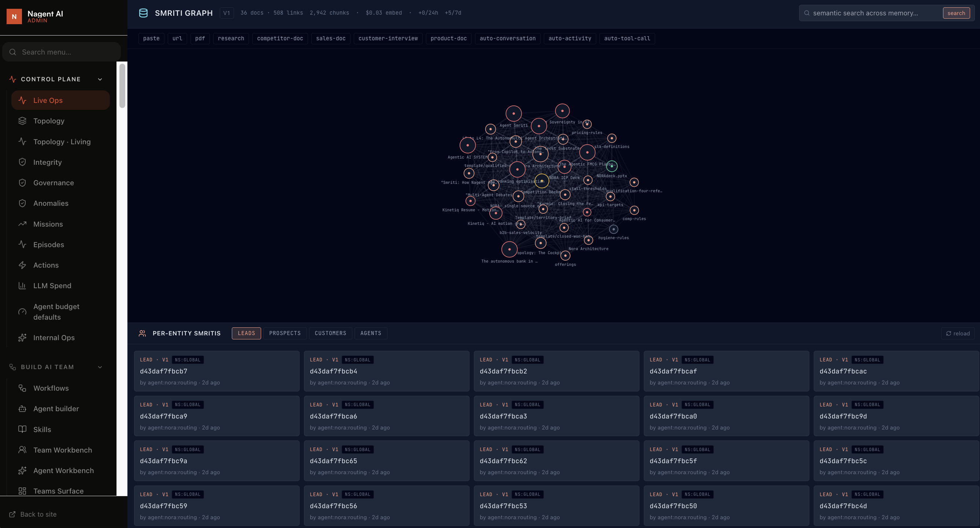
Task: Click the Integrity shield icon
Action: pos(22,162)
